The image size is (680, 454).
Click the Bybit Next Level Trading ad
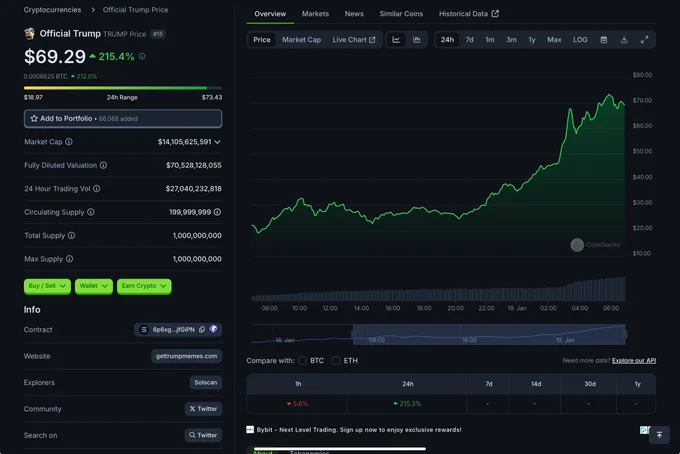(358, 430)
